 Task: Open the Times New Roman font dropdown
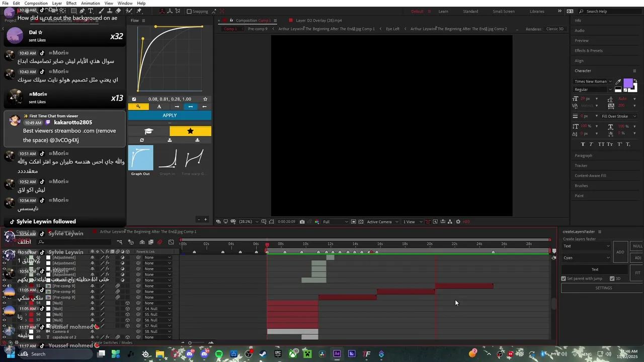pos(593,81)
